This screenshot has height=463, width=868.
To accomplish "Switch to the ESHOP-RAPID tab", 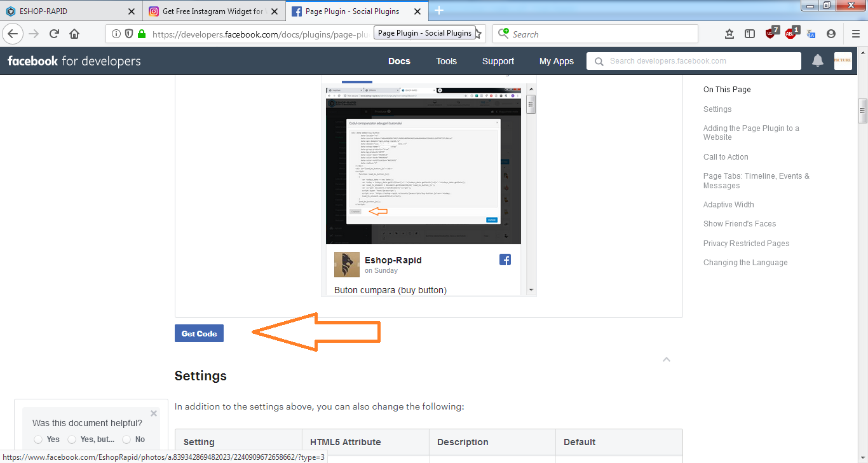I will click(71, 11).
